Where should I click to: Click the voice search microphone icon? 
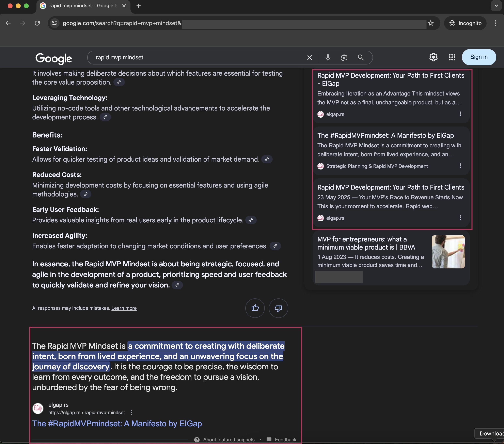pyautogui.click(x=328, y=58)
